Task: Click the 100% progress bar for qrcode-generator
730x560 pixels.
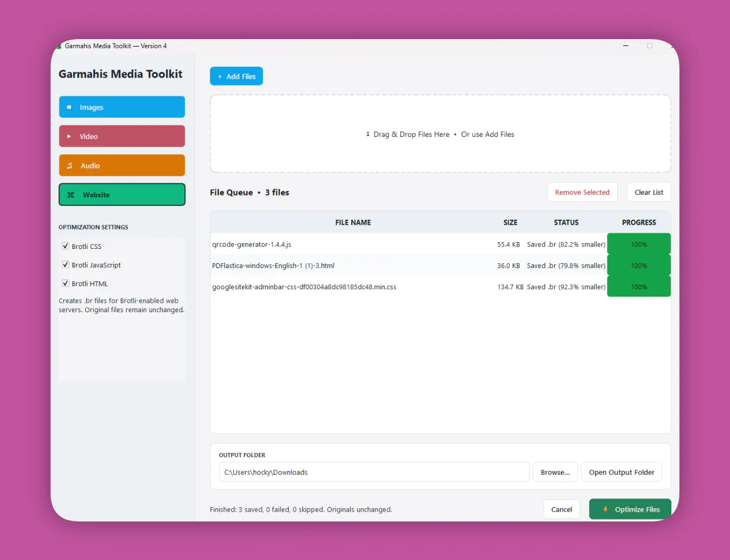Action: point(639,244)
